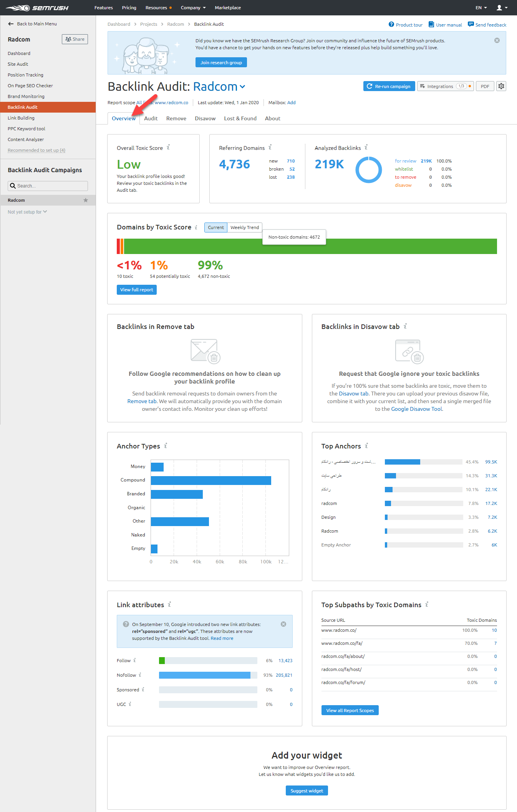Click the Add mailbox link
Screen dimensions: 517x812
point(292,103)
